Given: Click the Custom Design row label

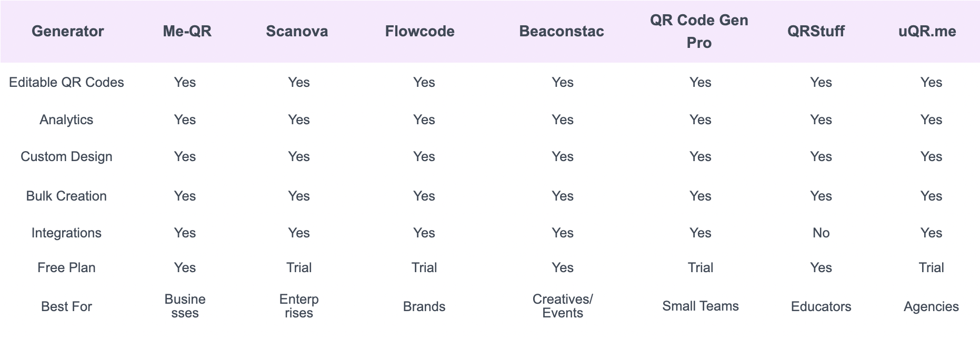Looking at the screenshot, I should click(66, 157).
